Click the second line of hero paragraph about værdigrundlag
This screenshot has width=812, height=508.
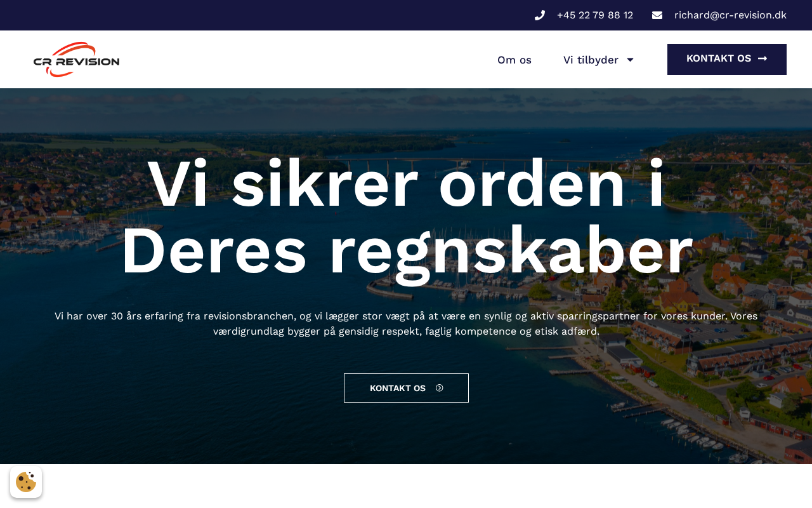click(406, 331)
